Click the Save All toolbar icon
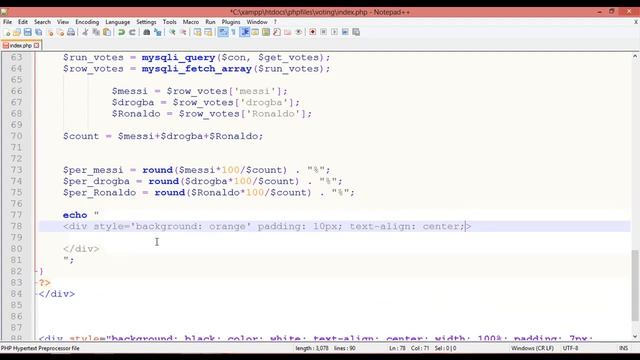The height and width of the screenshot is (360, 640). 38,32
